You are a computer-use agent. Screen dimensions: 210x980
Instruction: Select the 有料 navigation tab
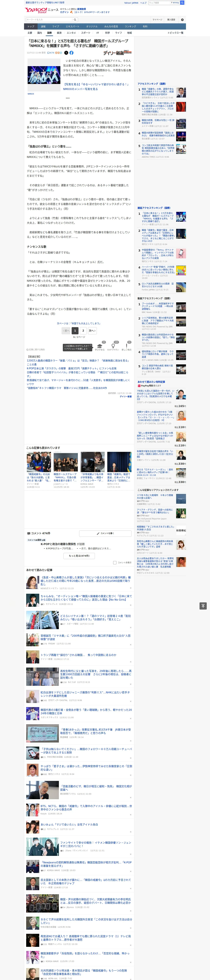pyautogui.click(x=145, y=27)
